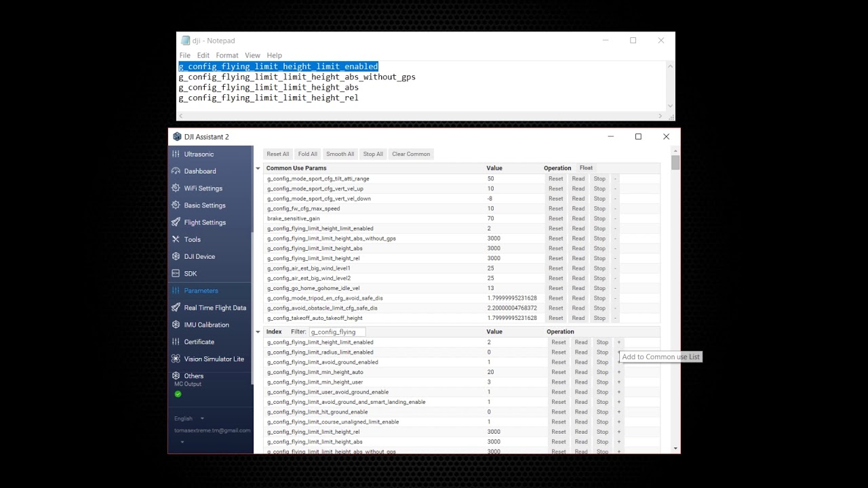Open Vision Simulator Lite icon
Image resolution: width=868 pixels, height=488 pixels.
coord(176,359)
